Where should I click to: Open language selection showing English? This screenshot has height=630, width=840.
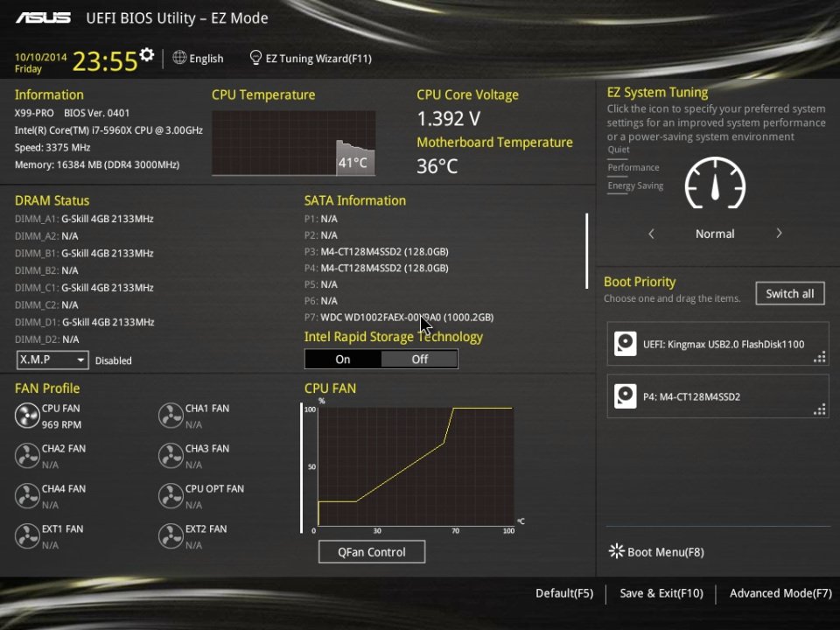[199, 59]
